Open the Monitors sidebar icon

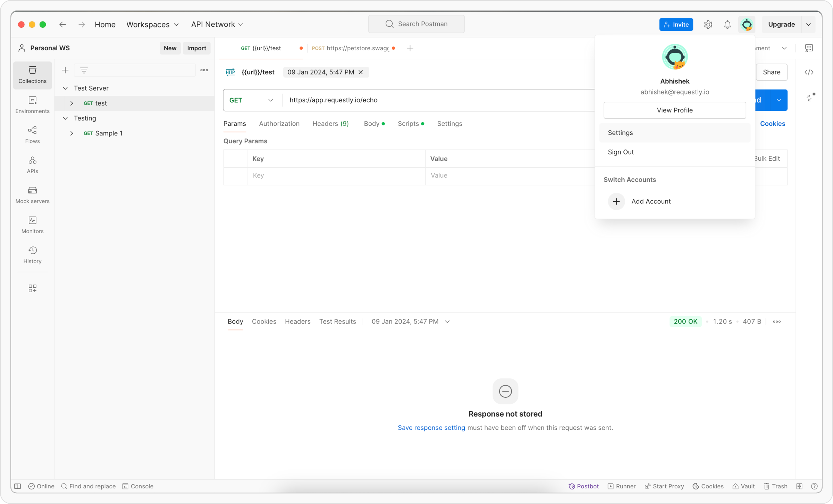(32, 225)
